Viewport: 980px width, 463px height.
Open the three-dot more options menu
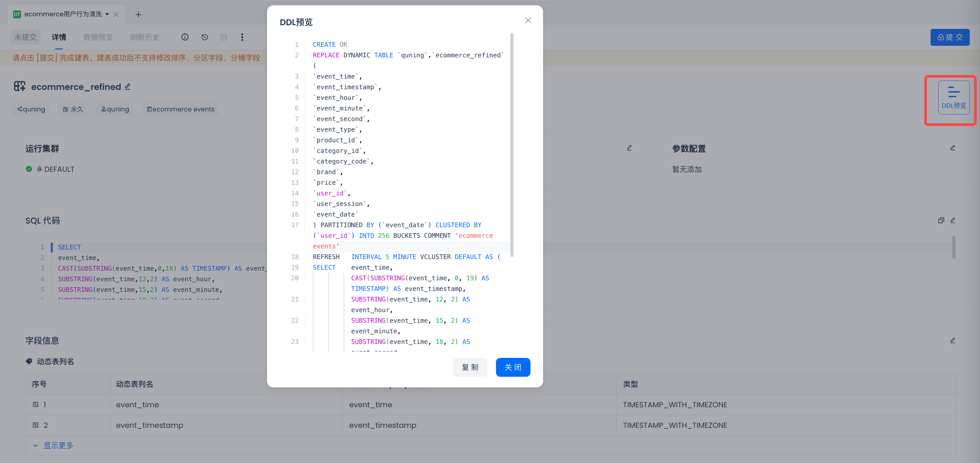242,37
